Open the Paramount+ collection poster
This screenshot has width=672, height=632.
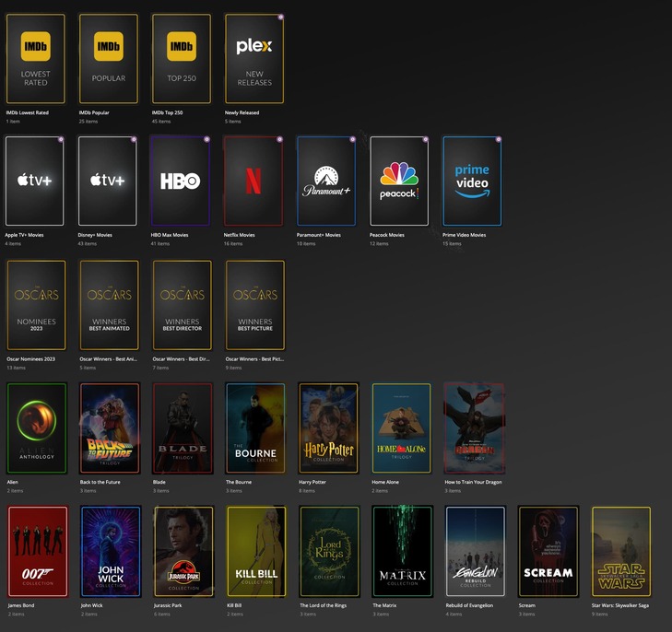pos(326,181)
